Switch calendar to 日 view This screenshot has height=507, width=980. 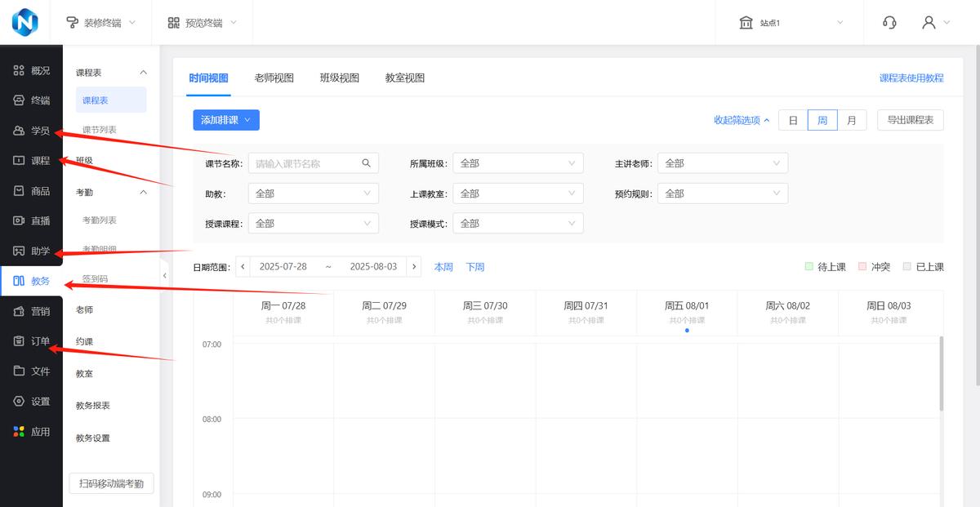point(791,119)
